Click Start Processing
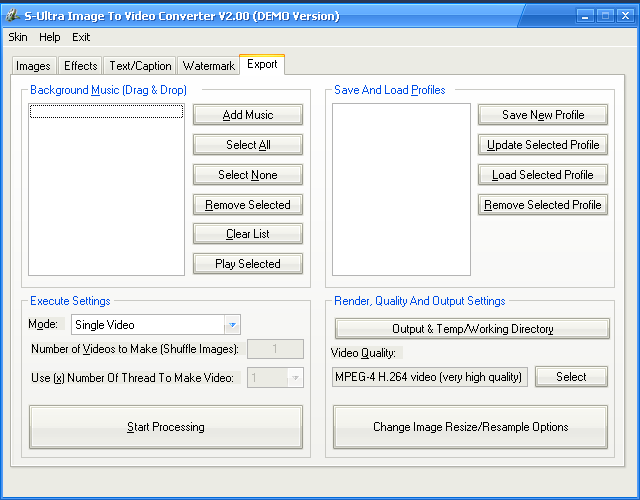The height and width of the screenshot is (500, 640). click(166, 427)
